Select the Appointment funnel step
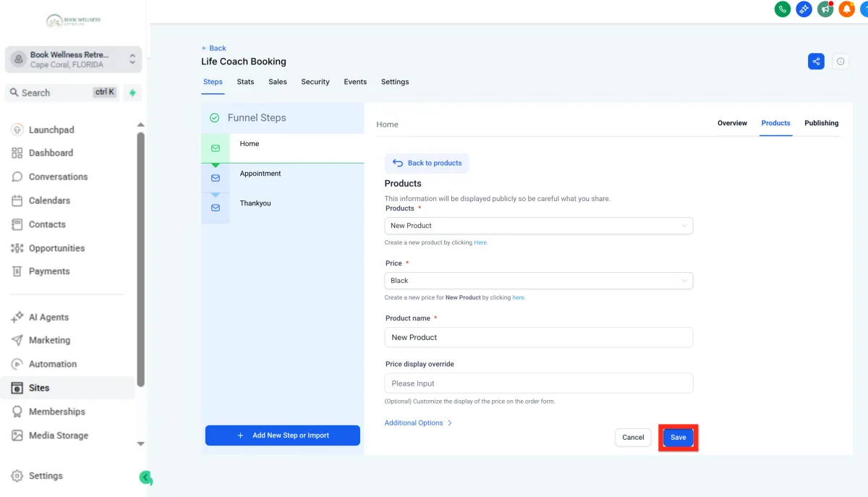The height and width of the screenshot is (497, 868). click(x=283, y=178)
